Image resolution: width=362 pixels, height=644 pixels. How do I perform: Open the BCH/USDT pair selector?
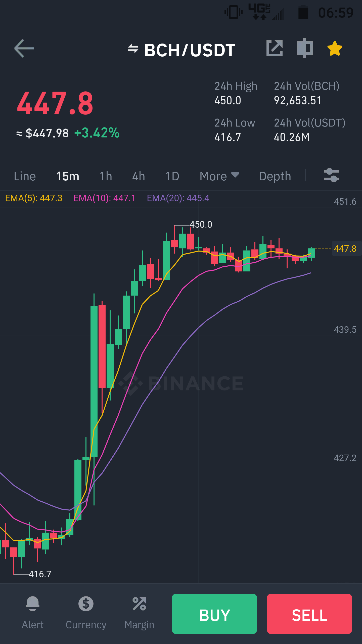pyautogui.click(x=190, y=50)
